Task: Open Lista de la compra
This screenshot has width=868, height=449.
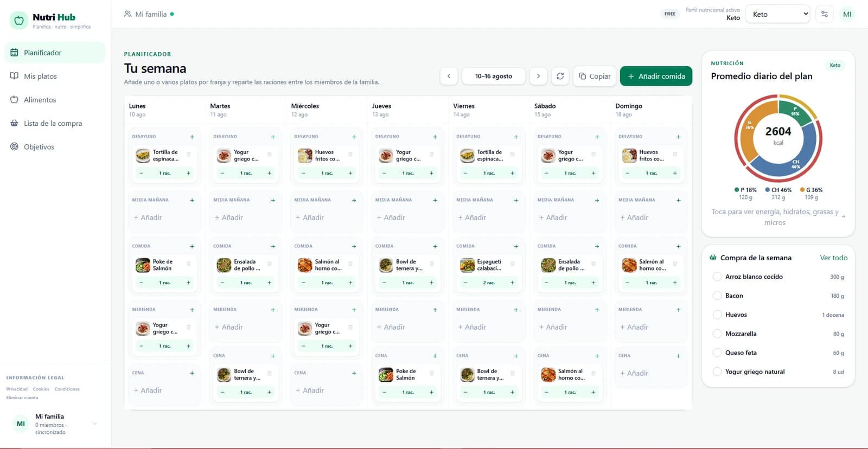Action: pos(54,123)
